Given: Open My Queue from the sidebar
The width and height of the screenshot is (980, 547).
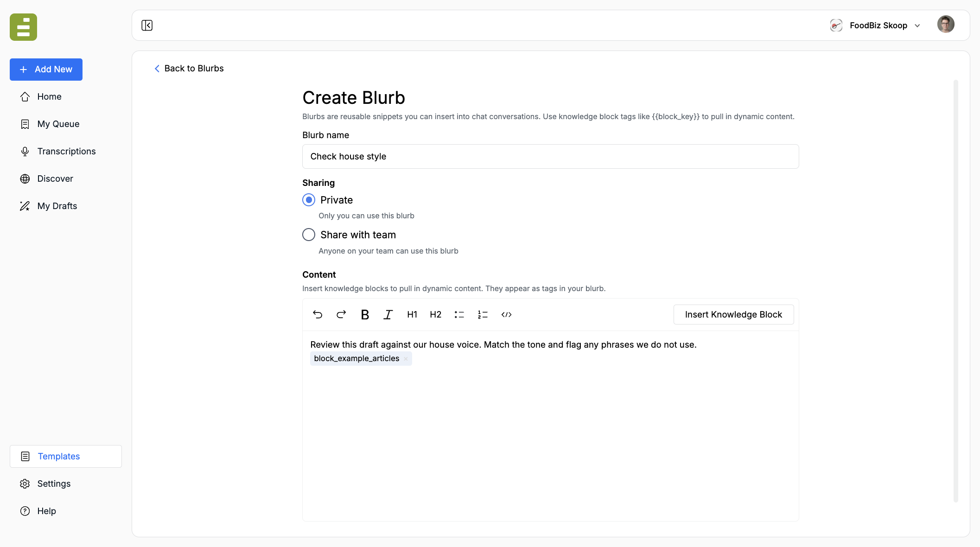Looking at the screenshot, I should pyautogui.click(x=65, y=124).
